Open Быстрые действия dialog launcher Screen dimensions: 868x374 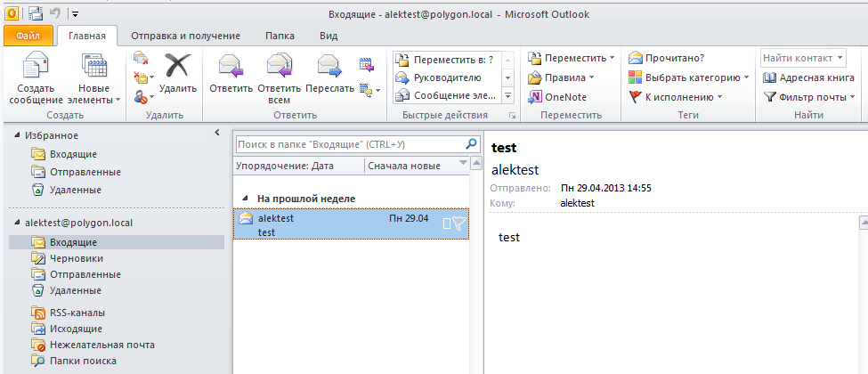pos(512,116)
